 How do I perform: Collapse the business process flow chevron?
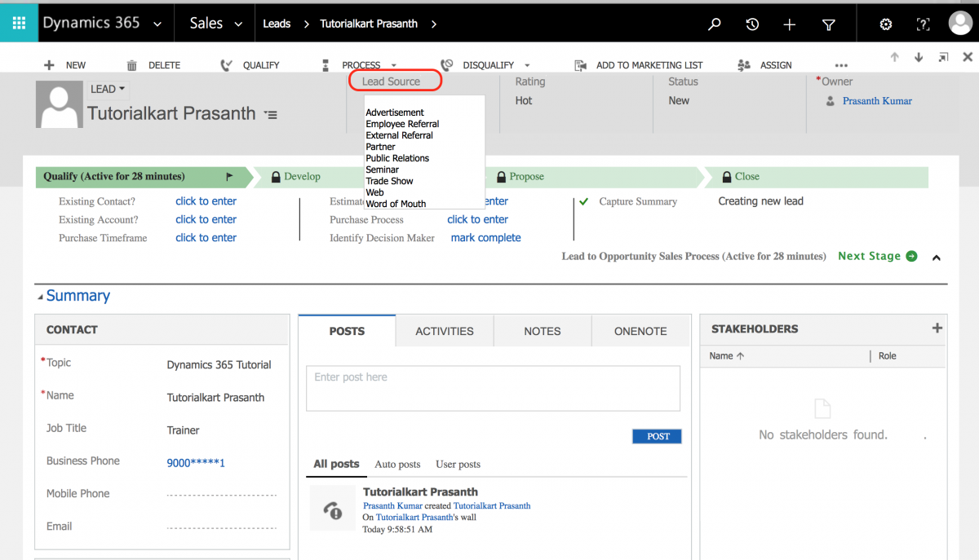[x=937, y=258]
